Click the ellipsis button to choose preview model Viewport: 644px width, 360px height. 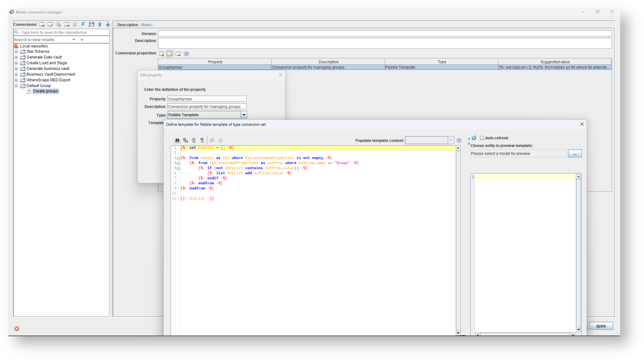pos(574,154)
